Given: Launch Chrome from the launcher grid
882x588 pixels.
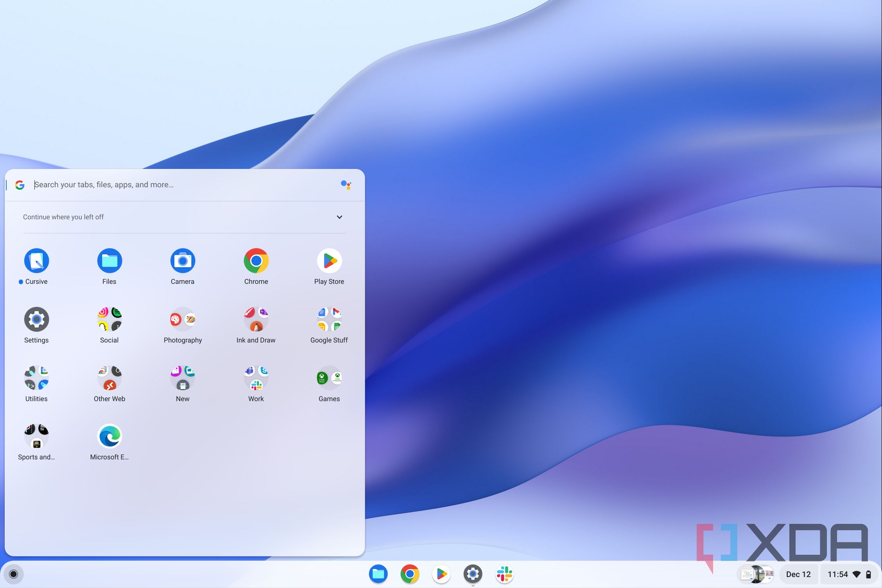Looking at the screenshot, I should pos(256,261).
